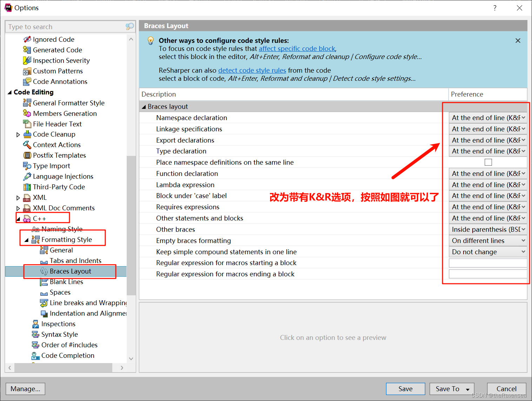Image resolution: width=532 pixels, height=401 pixels.
Task: Click the Ignored Code icon
Action: [x=27, y=39]
